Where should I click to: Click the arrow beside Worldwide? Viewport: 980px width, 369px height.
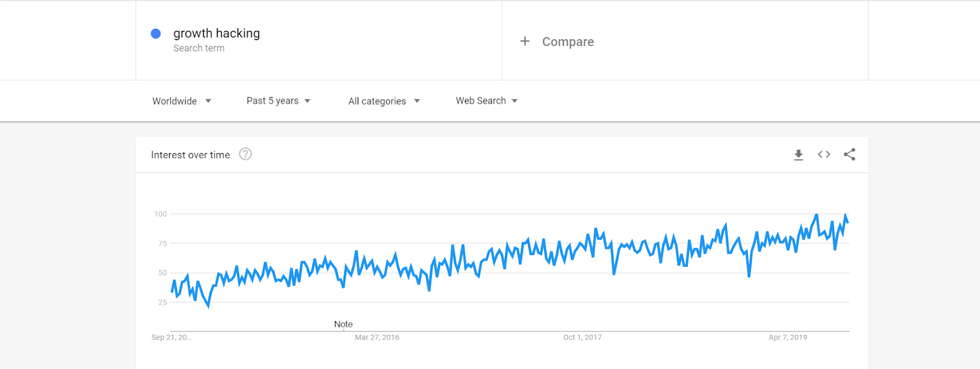208,101
